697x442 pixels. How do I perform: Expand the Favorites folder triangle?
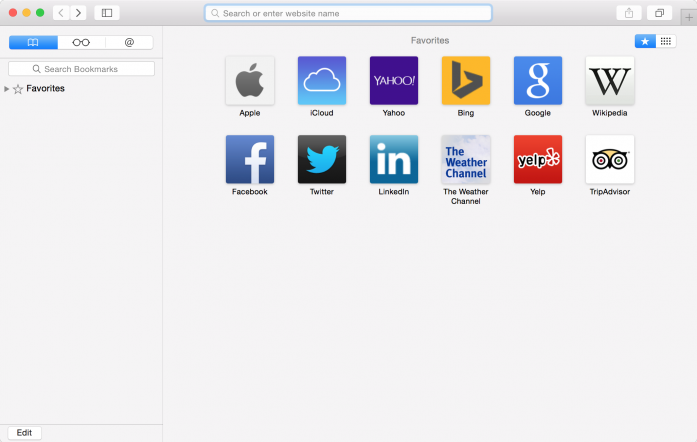(6, 89)
